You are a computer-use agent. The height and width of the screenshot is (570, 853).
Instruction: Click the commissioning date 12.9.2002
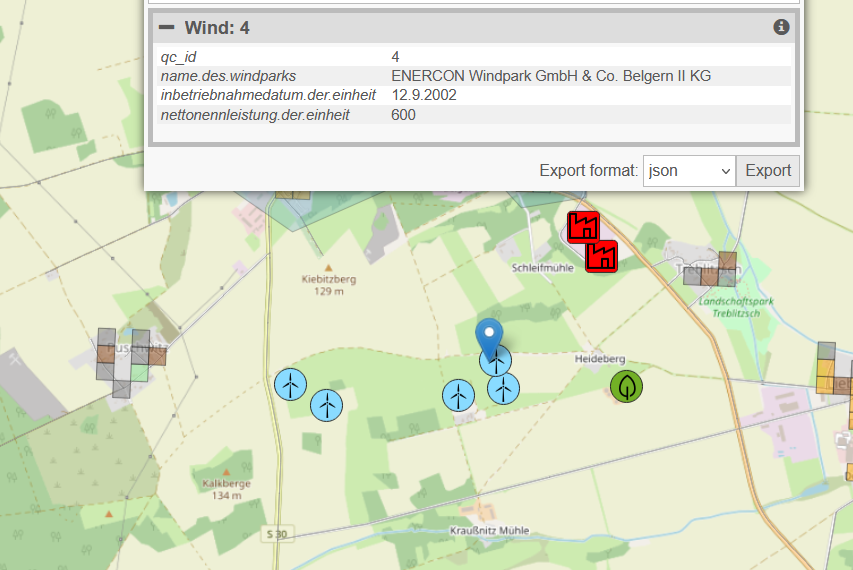(424, 95)
